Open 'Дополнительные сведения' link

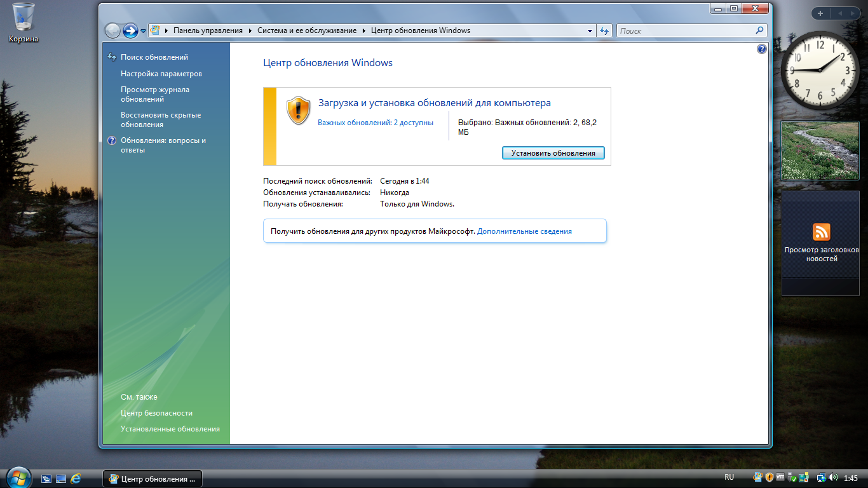(524, 231)
